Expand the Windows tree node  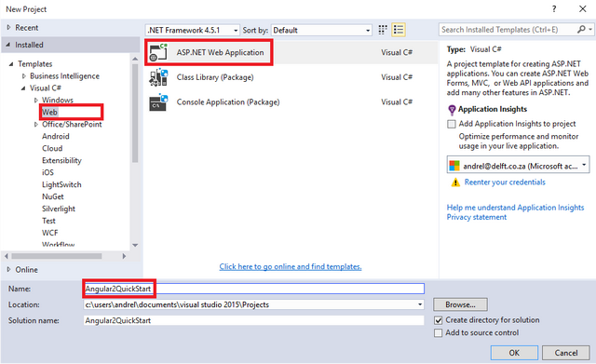coord(36,101)
